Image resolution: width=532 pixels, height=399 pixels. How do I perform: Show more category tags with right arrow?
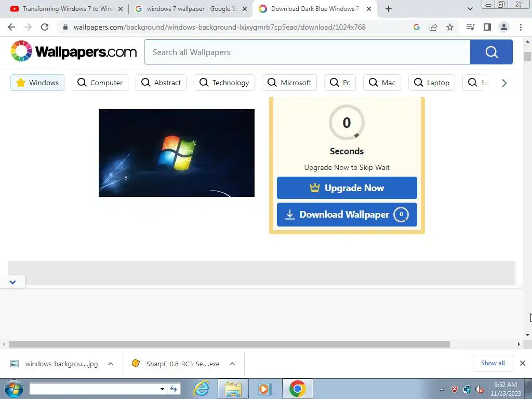coord(504,83)
